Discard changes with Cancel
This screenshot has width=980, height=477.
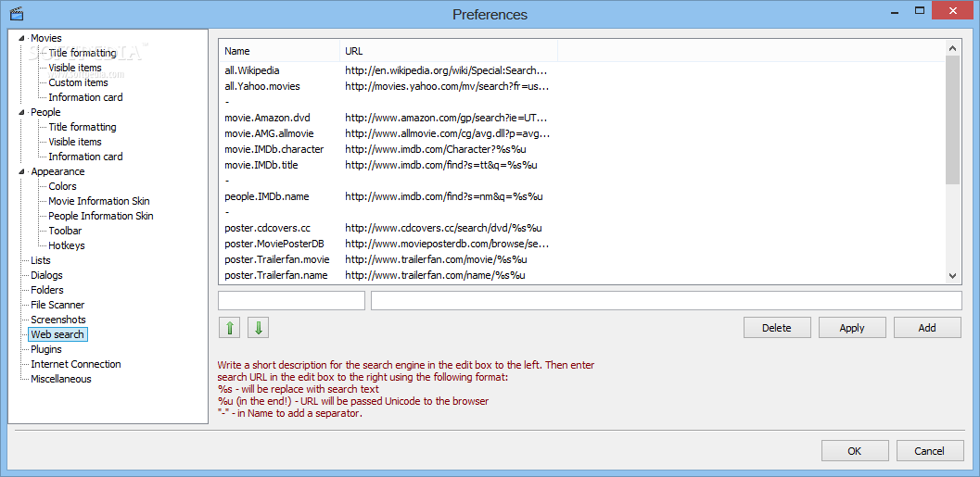(x=929, y=451)
